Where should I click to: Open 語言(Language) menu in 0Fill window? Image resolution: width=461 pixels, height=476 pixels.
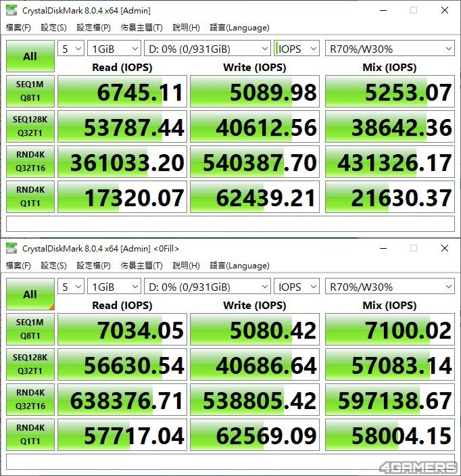(239, 266)
